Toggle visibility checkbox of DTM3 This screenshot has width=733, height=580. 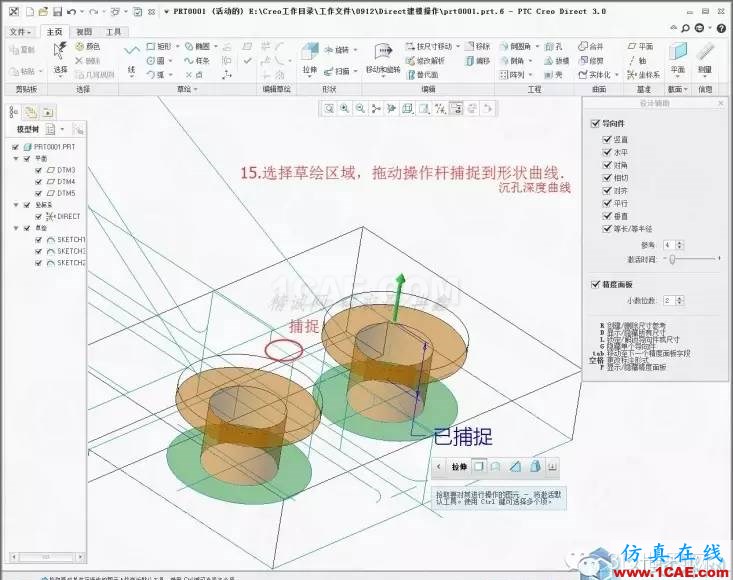tap(38, 170)
